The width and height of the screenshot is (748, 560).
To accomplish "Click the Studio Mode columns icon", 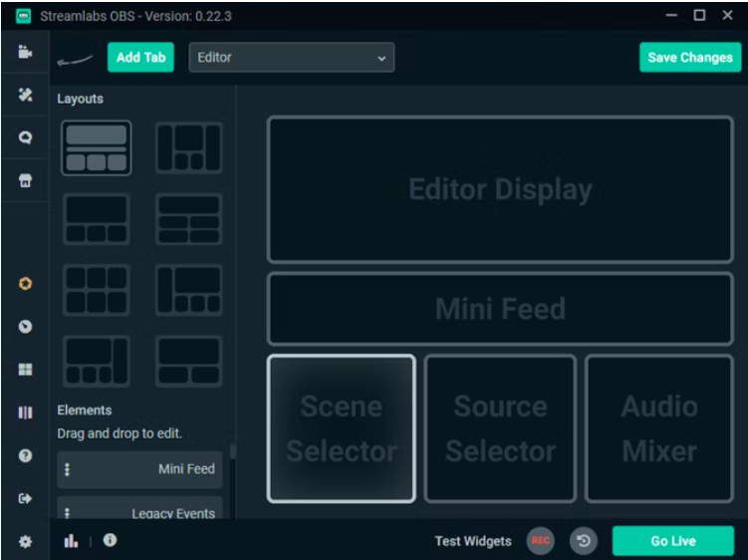I will (x=25, y=413).
